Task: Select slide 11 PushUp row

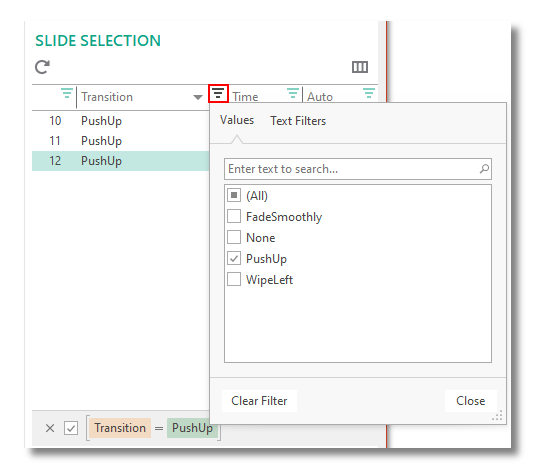Action: (x=121, y=141)
